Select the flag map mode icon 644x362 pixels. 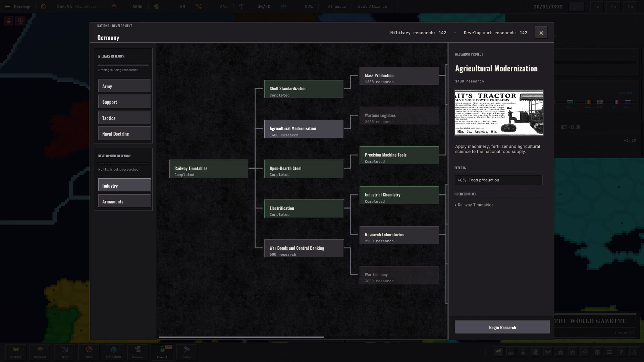pyautogui.click(x=498, y=352)
